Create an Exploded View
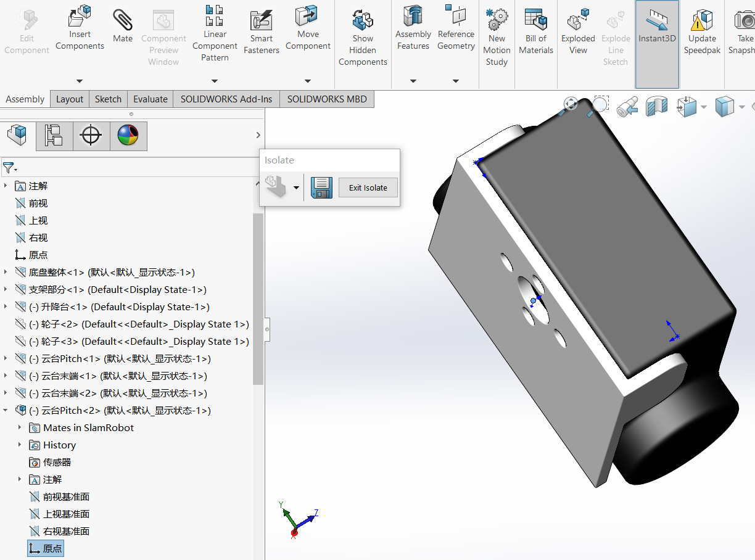This screenshot has width=755, height=560. pos(577,28)
